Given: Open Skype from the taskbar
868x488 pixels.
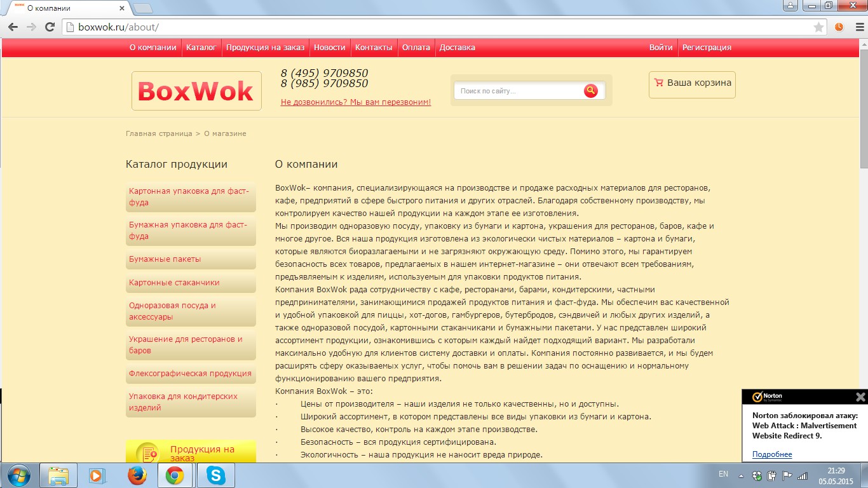Looking at the screenshot, I should tap(215, 475).
